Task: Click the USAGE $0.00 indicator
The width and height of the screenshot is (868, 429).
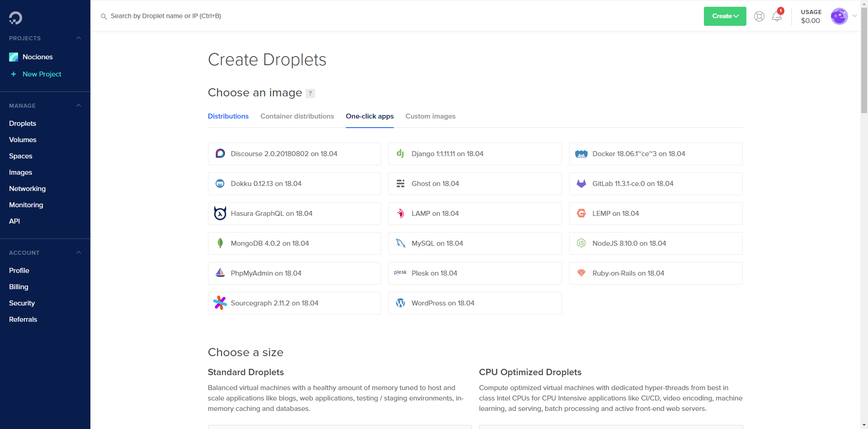Action: [x=811, y=16]
